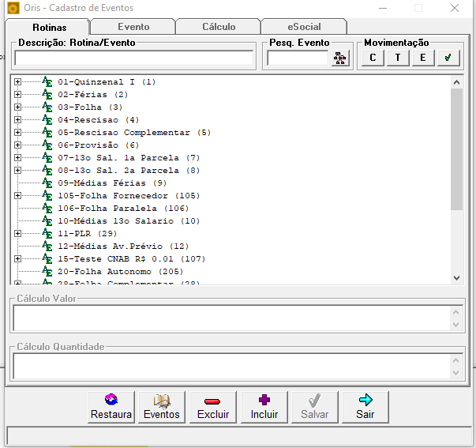Click the Excluir button

(213, 407)
